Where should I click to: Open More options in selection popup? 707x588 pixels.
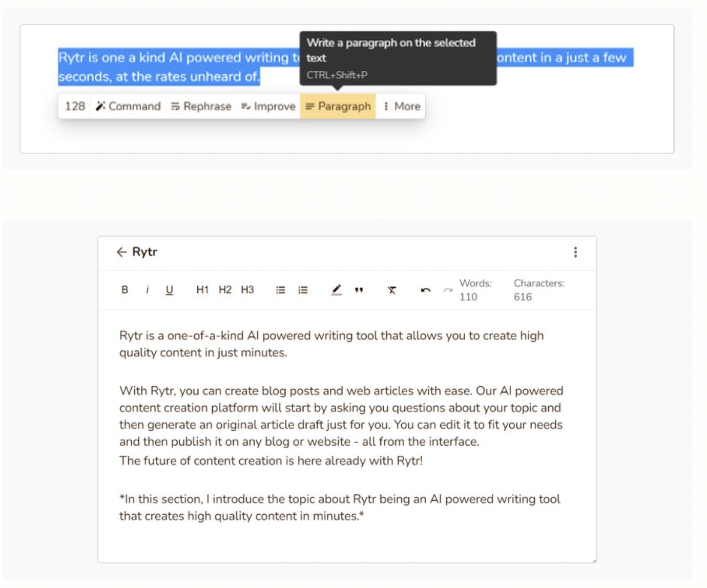coord(402,106)
